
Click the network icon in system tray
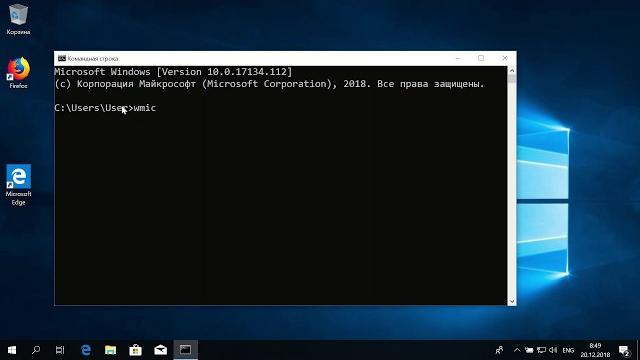click(x=541, y=350)
